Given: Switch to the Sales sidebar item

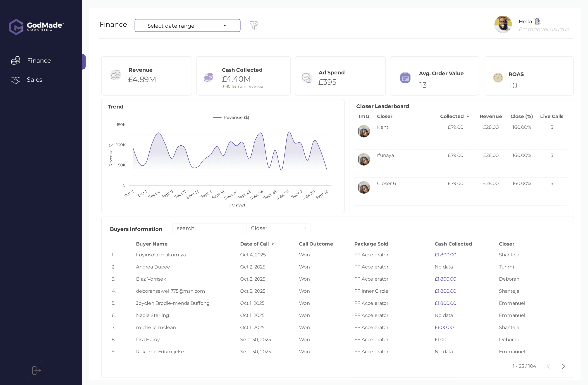Looking at the screenshot, I should click(34, 80).
